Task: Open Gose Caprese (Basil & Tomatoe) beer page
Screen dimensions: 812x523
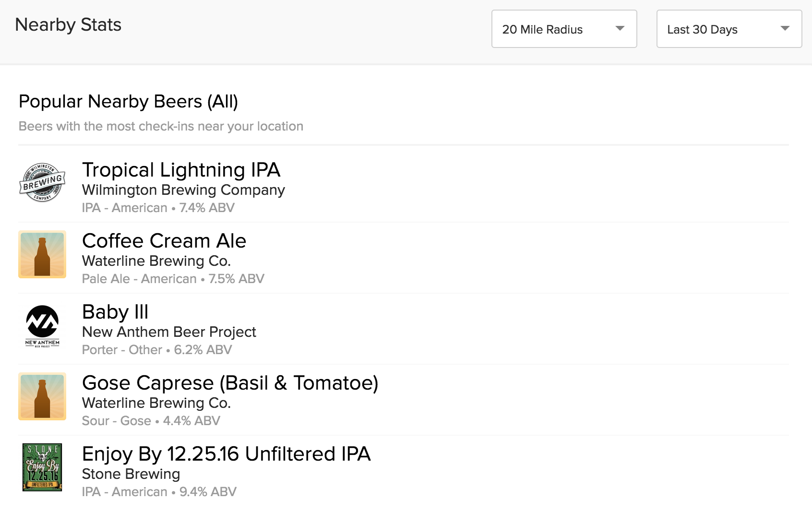Action: (230, 383)
